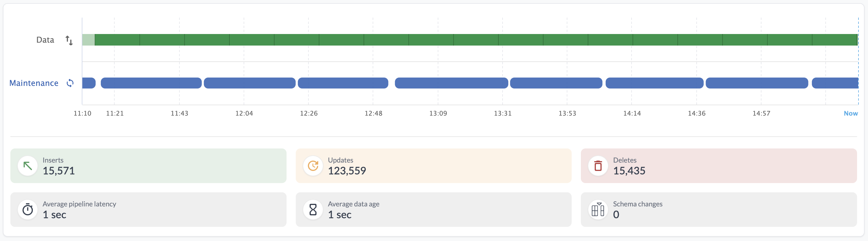This screenshot has width=868, height=241.
Task: Click the first short blue Maintenance bar
Action: click(x=89, y=83)
